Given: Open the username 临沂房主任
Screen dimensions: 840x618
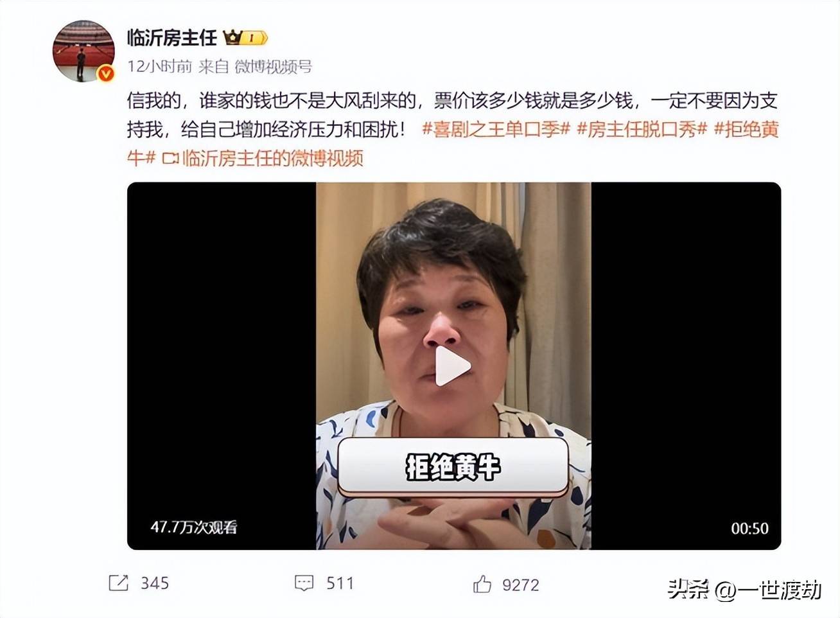Looking at the screenshot, I should [172, 38].
